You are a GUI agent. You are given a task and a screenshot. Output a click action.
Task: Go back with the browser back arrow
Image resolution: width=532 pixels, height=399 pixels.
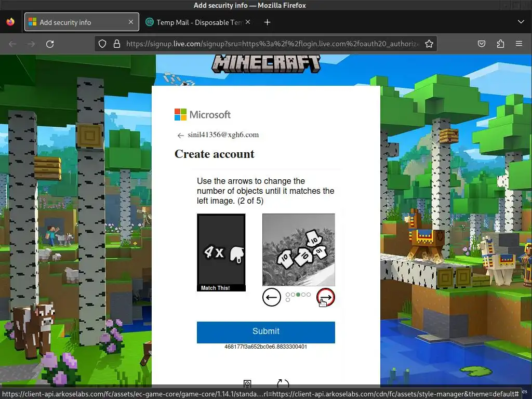[12, 44]
